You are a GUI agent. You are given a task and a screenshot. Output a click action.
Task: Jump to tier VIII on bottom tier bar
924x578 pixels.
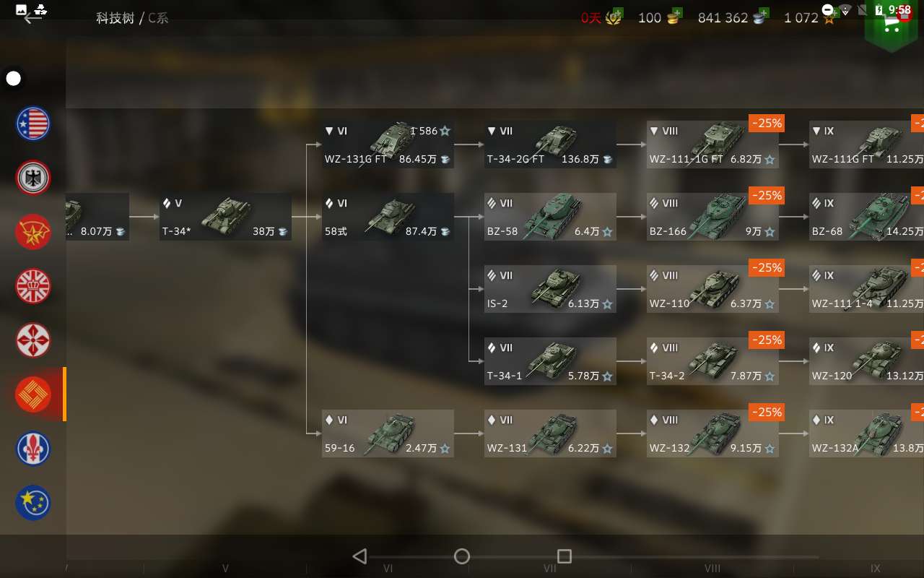pos(712,569)
